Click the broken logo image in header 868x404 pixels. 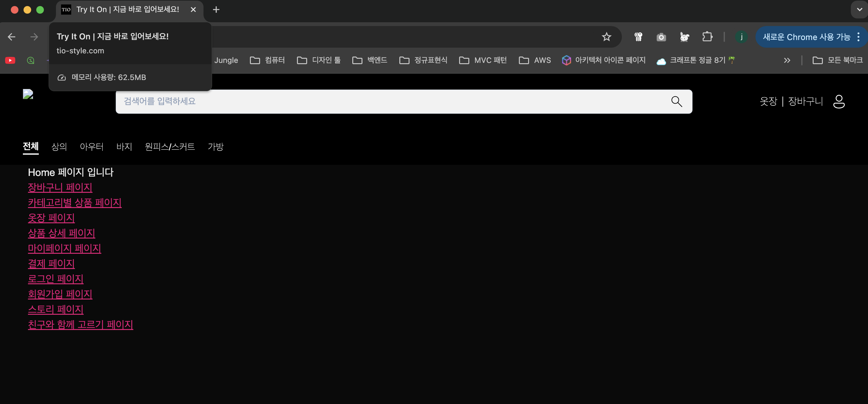28,94
